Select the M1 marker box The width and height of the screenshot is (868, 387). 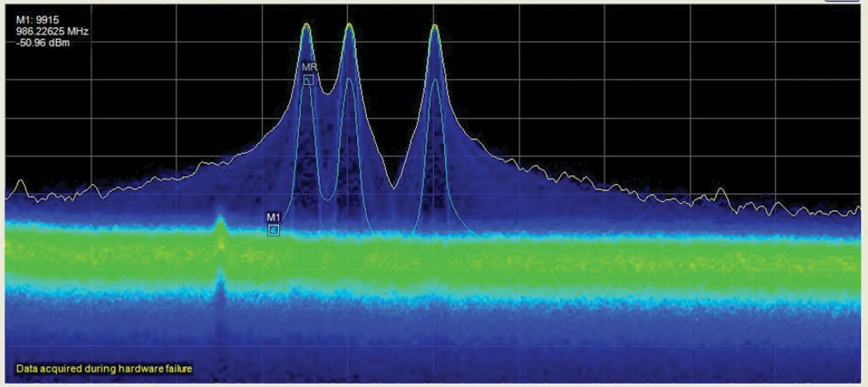coord(274,230)
